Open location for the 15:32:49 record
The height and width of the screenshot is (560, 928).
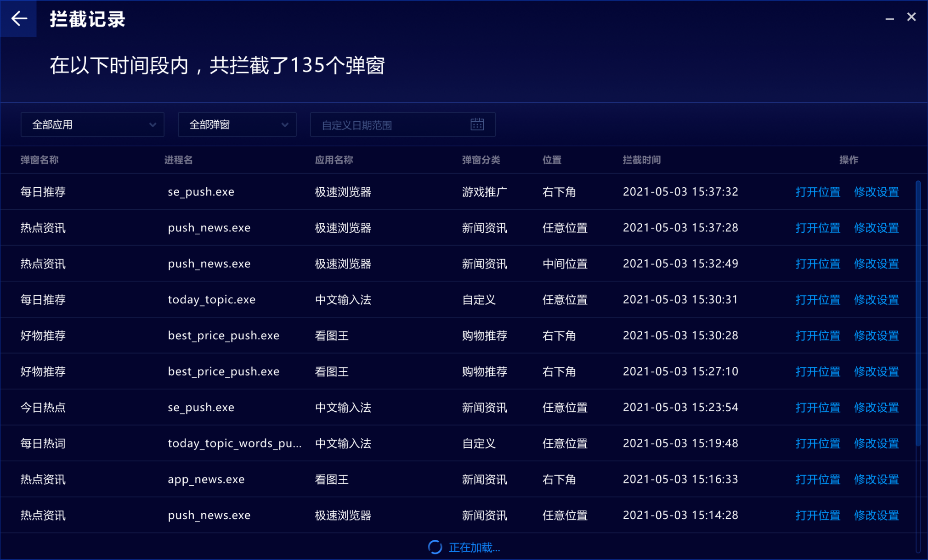pyautogui.click(x=818, y=263)
